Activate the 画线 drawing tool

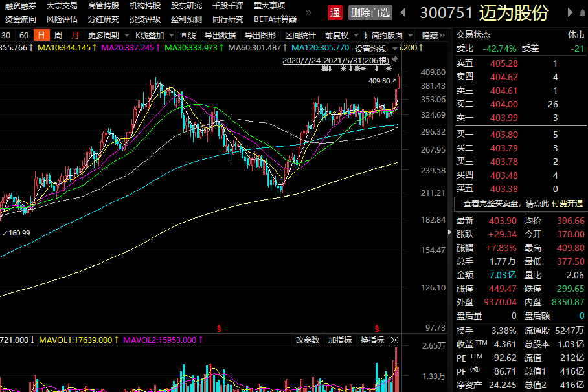[188, 35]
